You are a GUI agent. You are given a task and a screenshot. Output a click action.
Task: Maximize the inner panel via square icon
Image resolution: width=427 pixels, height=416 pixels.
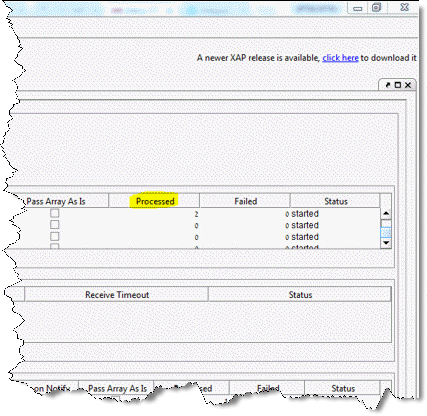(398, 85)
